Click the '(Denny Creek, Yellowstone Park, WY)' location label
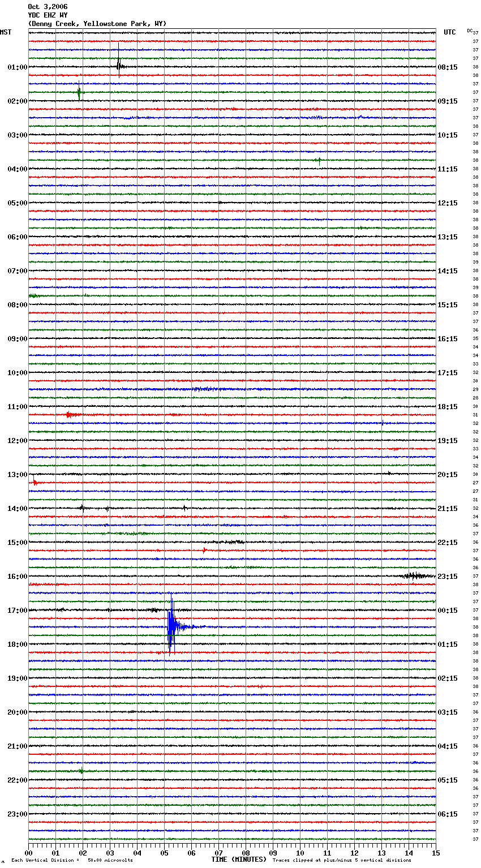Screen dimensions: 481x868 pos(97,24)
